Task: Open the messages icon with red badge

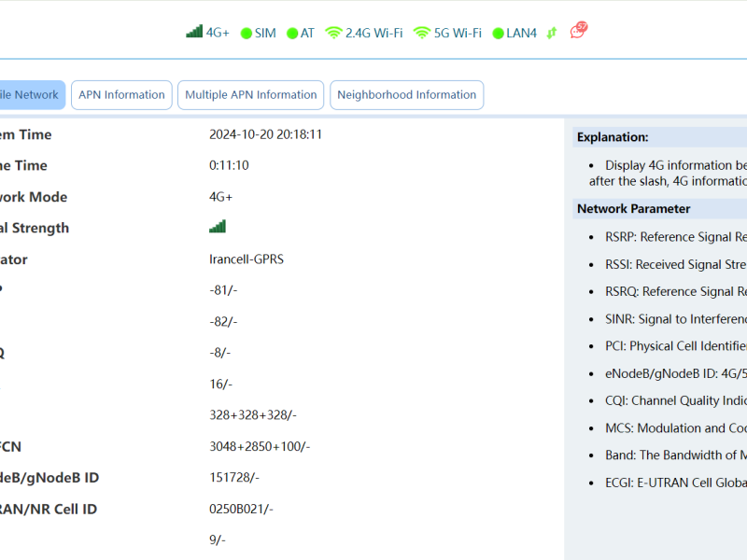Action: pyautogui.click(x=579, y=31)
